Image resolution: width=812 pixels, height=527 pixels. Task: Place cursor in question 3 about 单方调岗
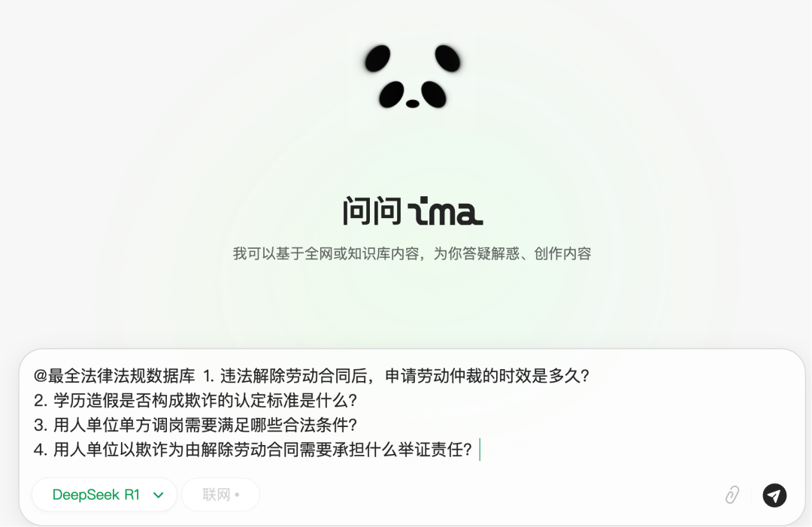(x=195, y=425)
